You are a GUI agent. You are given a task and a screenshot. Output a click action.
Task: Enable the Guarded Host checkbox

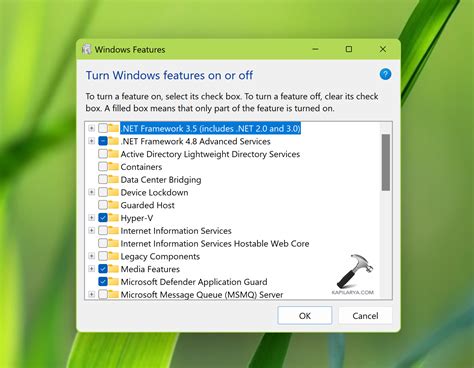pyautogui.click(x=103, y=205)
